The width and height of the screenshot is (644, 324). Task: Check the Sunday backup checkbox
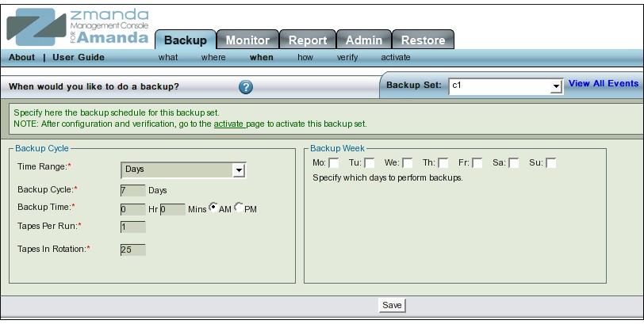(x=550, y=163)
